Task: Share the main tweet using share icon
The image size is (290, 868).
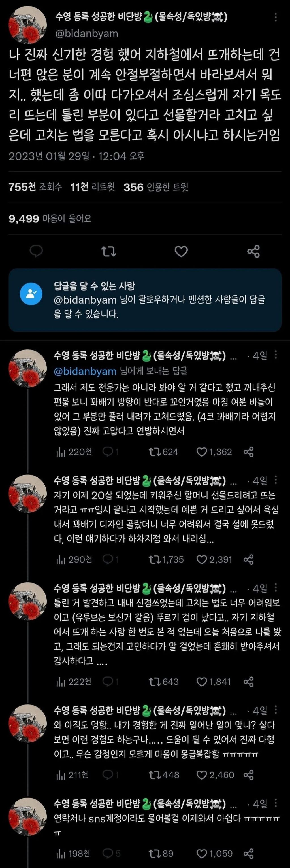Action: click(x=253, y=251)
